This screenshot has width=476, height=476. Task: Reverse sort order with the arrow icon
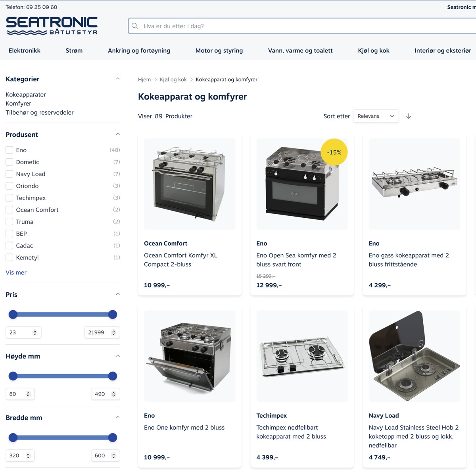point(409,116)
